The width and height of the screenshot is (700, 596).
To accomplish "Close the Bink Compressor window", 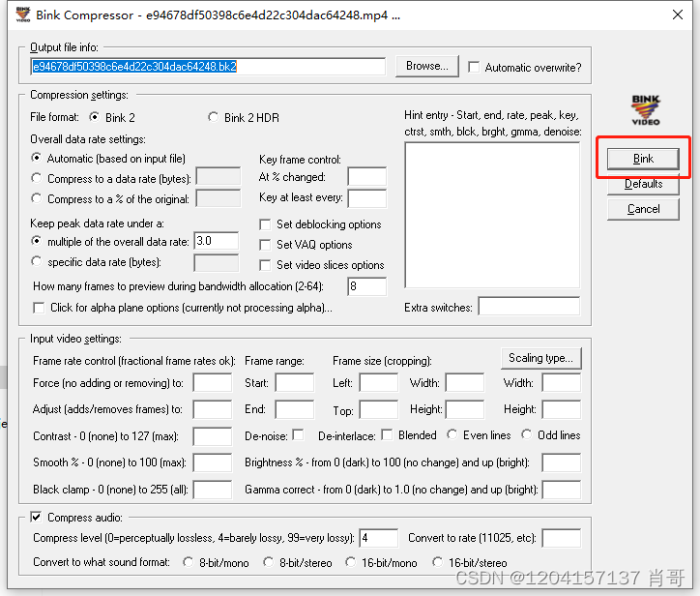I will click(677, 15).
